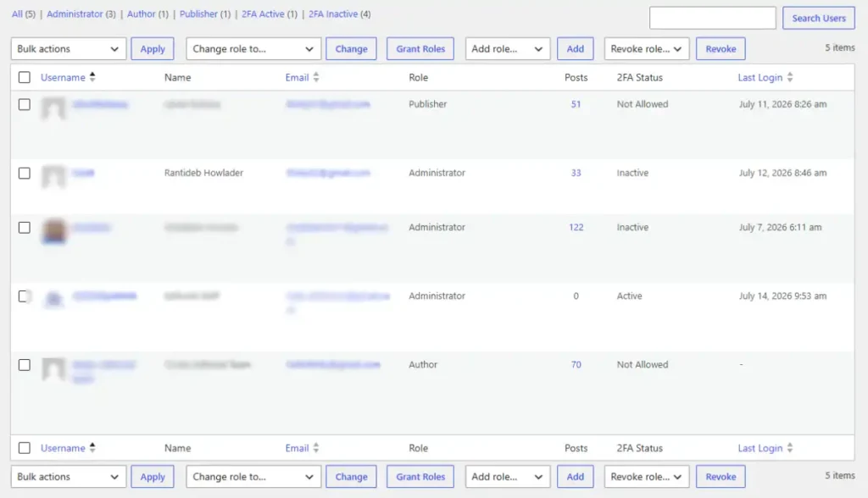Click top Grant Roles button
The image size is (868, 498).
pos(420,48)
